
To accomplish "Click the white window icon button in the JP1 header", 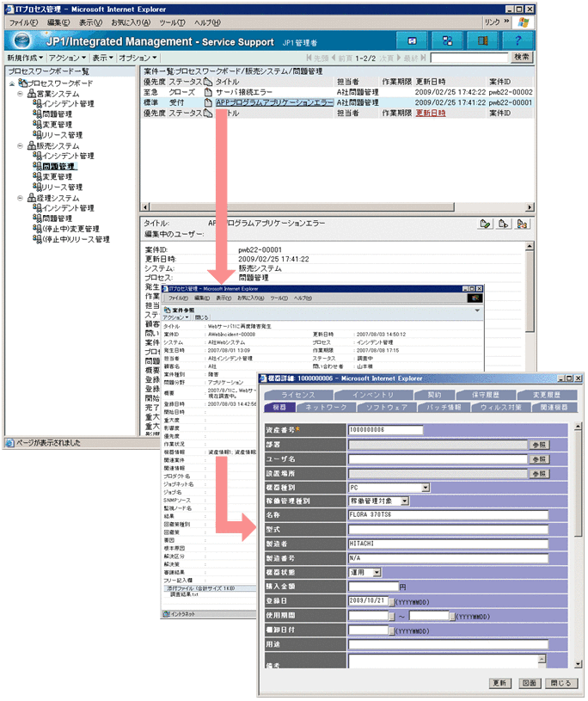I will (x=412, y=40).
